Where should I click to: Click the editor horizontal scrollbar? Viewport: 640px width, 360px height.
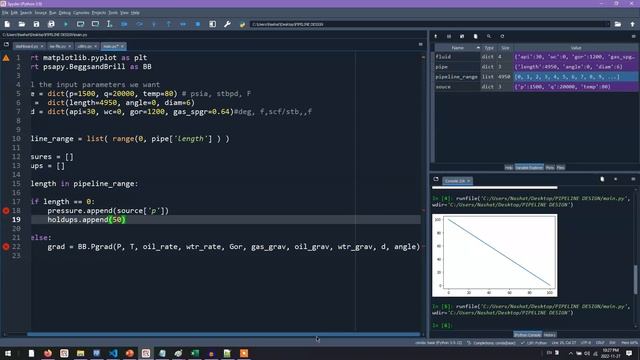coord(223,334)
